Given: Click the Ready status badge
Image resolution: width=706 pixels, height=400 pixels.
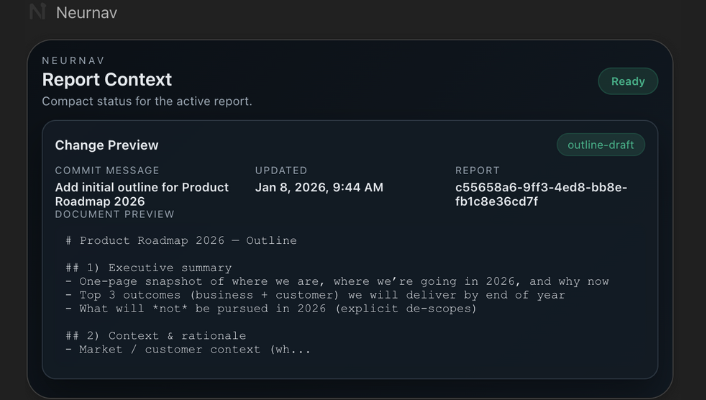Looking at the screenshot, I should click(x=627, y=81).
